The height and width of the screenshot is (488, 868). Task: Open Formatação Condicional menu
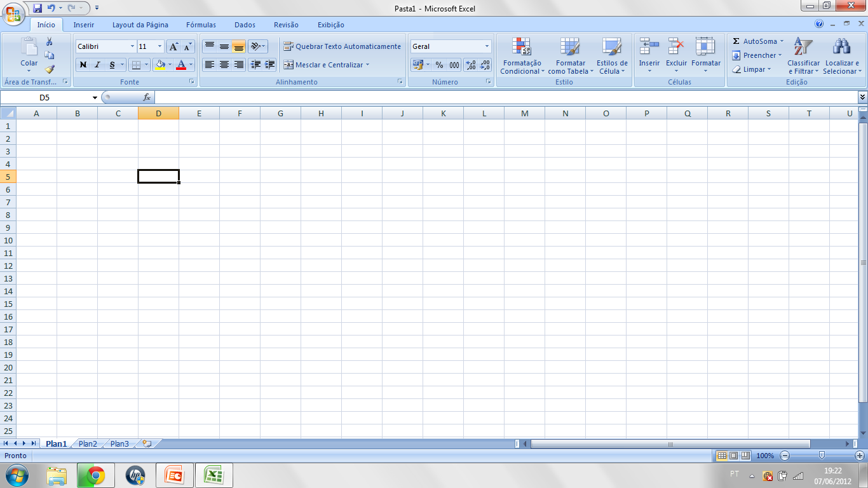pyautogui.click(x=522, y=56)
